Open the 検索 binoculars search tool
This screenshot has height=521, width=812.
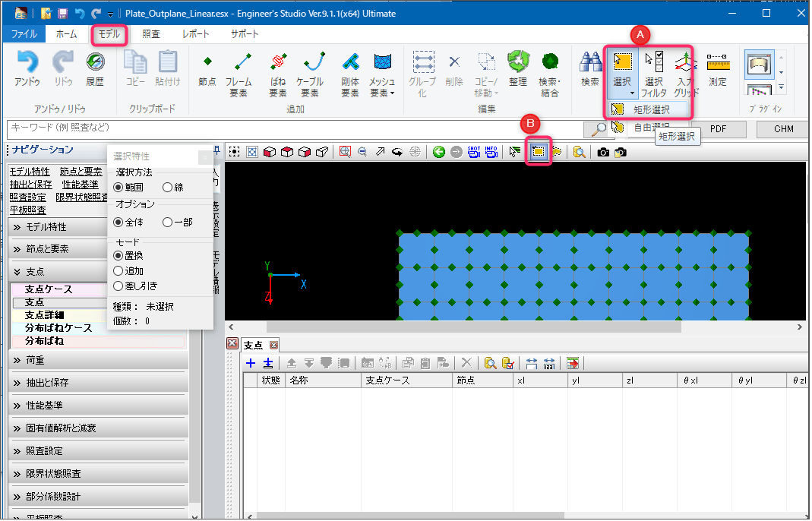tap(590, 68)
